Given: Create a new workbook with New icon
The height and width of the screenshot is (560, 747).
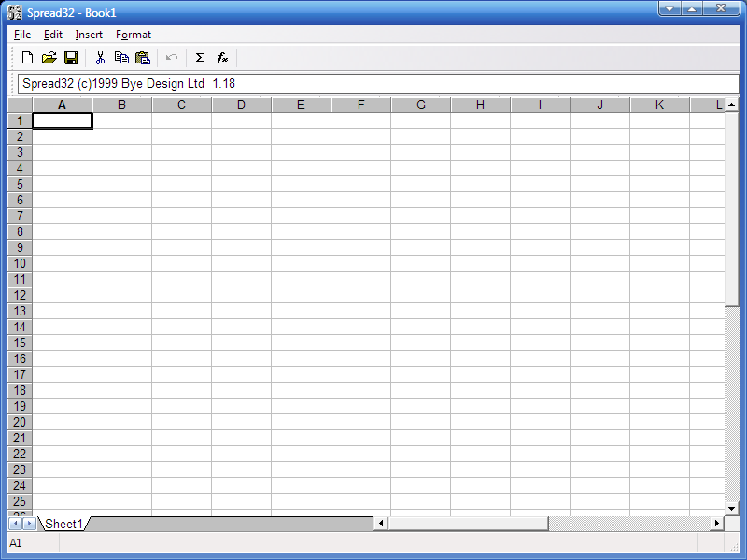Looking at the screenshot, I should click(x=28, y=58).
